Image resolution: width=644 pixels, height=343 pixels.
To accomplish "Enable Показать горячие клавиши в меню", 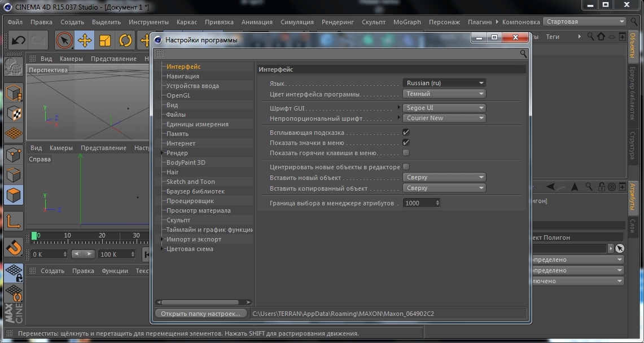I will (x=406, y=153).
